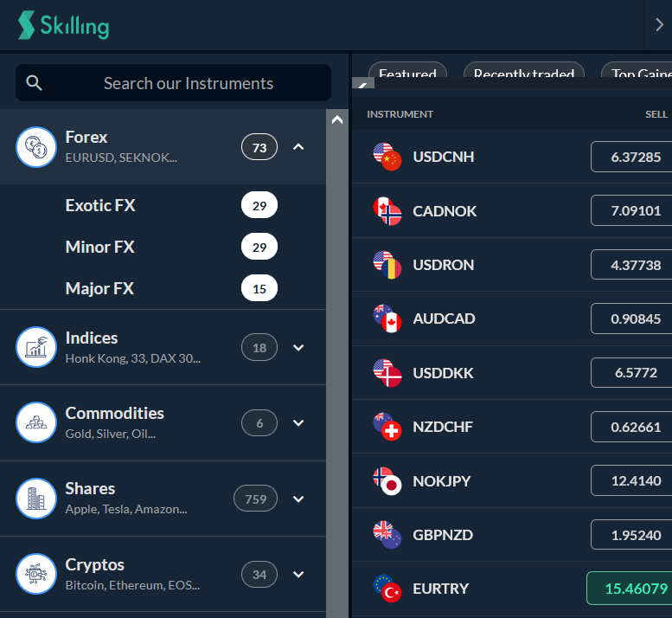Click the USDCNH flag pair icon
The image size is (672, 618).
tap(387, 157)
